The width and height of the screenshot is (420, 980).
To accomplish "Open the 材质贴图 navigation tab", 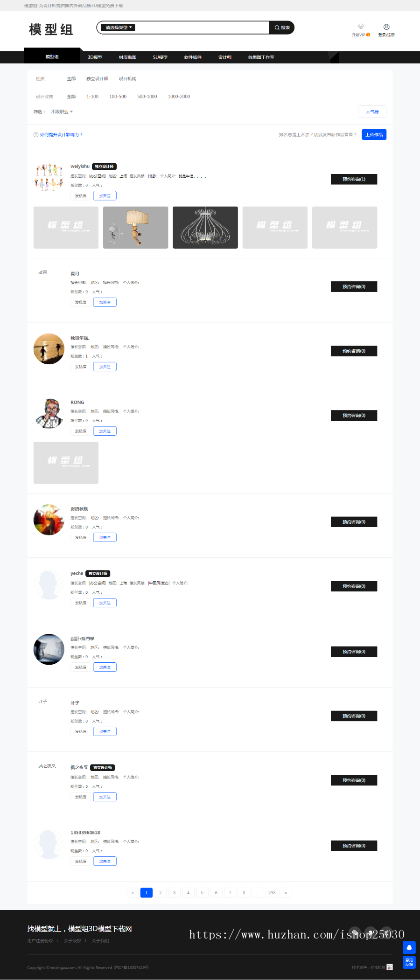I will (x=127, y=57).
